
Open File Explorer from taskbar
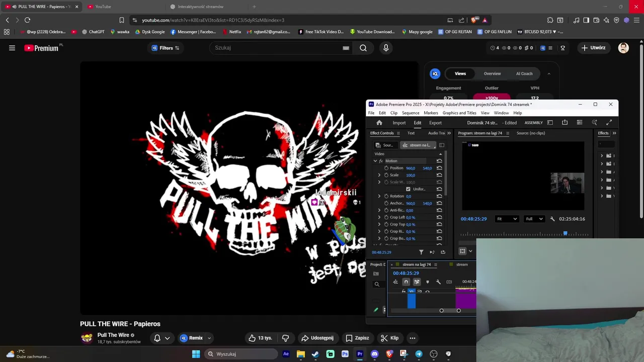[301, 354]
